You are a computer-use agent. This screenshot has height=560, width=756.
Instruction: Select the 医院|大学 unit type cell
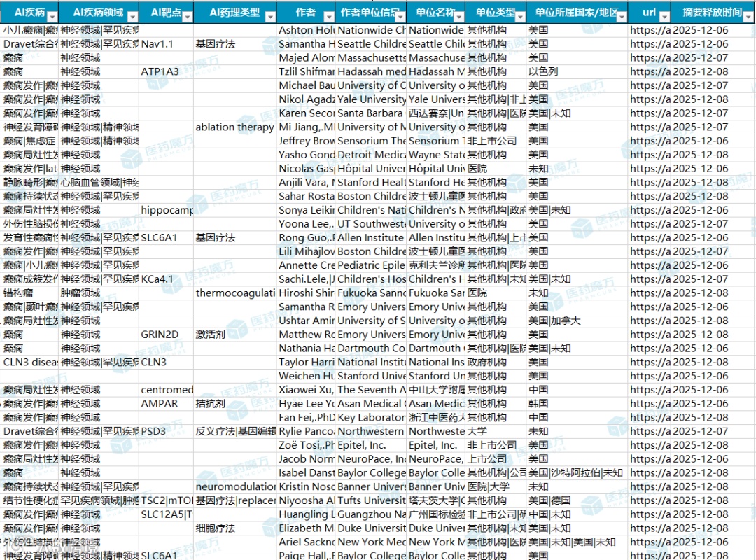click(496, 486)
